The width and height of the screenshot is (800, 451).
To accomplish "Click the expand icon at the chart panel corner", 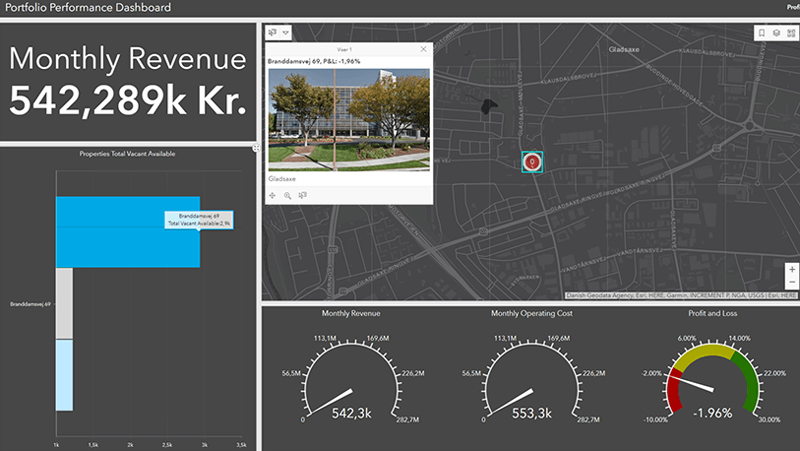I will (256, 148).
